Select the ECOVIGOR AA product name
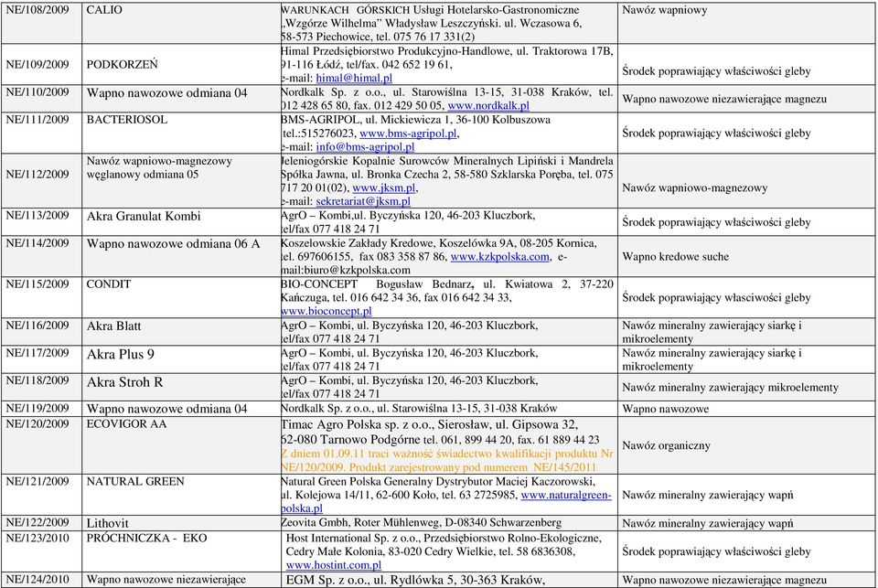Screen dimensions: 878x588 point(126,424)
